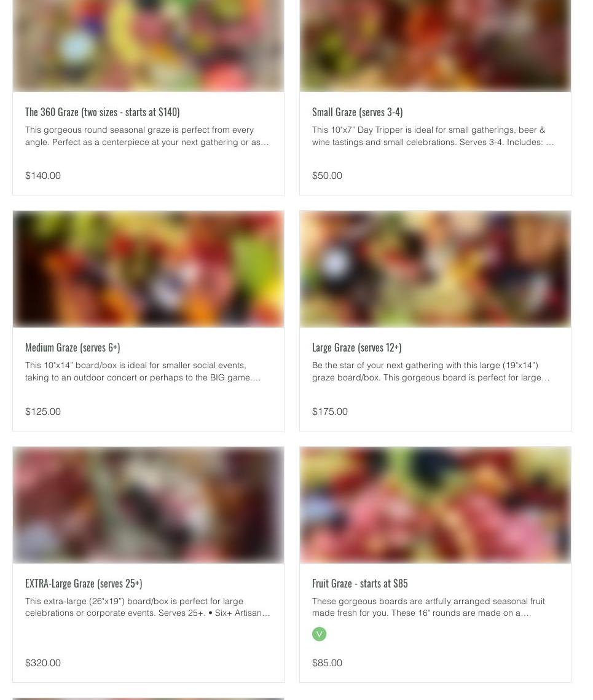Click the $50.00 price on Small Graze

point(327,175)
